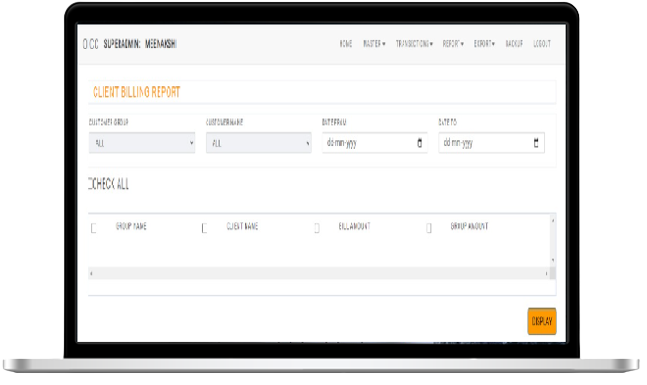Open the BACKUP menu item
Image resolution: width=647 pixels, height=385 pixels.
pyautogui.click(x=514, y=44)
